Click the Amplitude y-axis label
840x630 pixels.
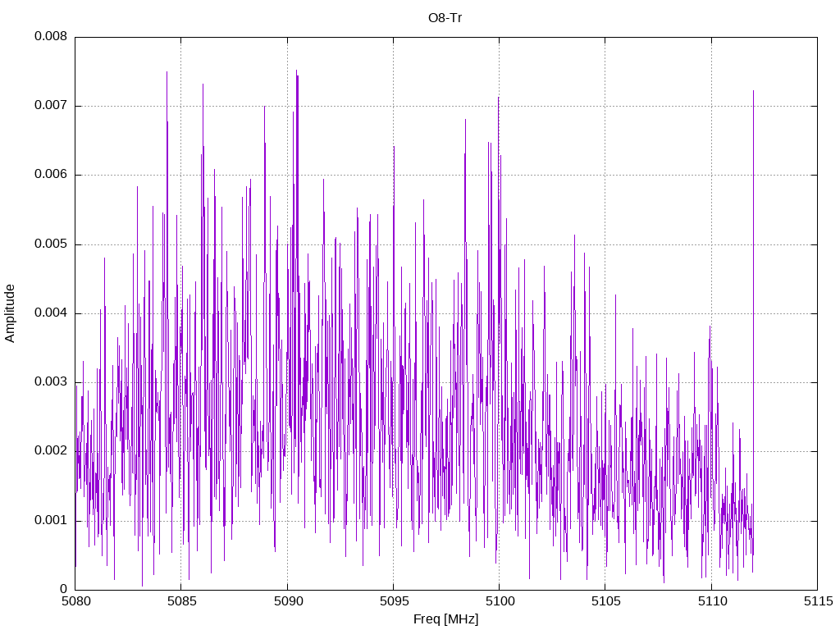pos(10,313)
